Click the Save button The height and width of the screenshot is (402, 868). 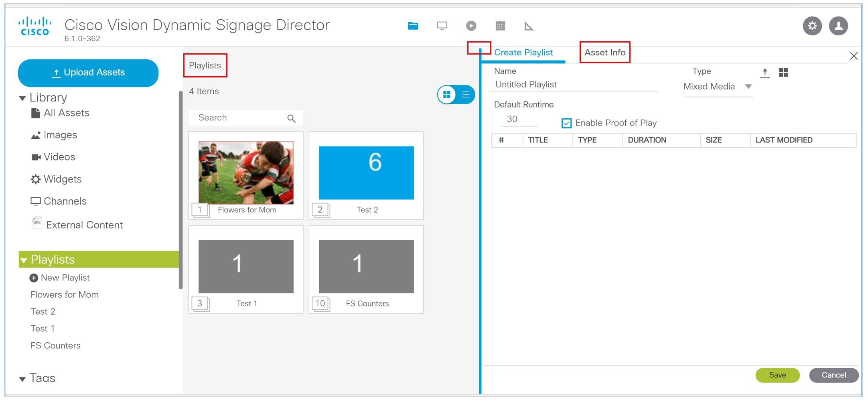coord(777,375)
